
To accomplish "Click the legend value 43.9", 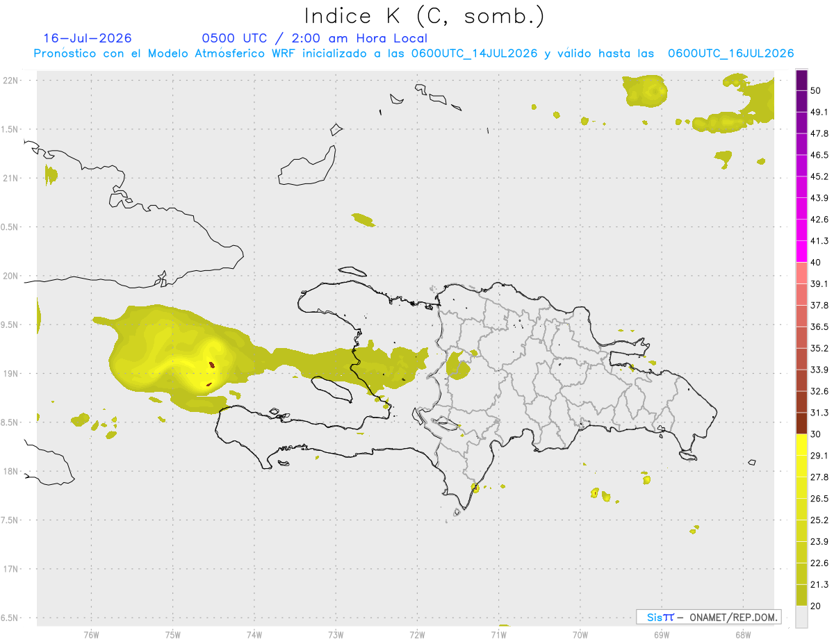I will coord(819,198).
